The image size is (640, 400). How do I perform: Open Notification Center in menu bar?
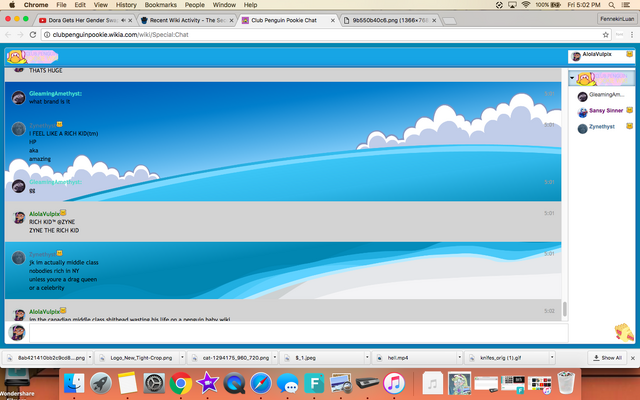click(x=625, y=5)
